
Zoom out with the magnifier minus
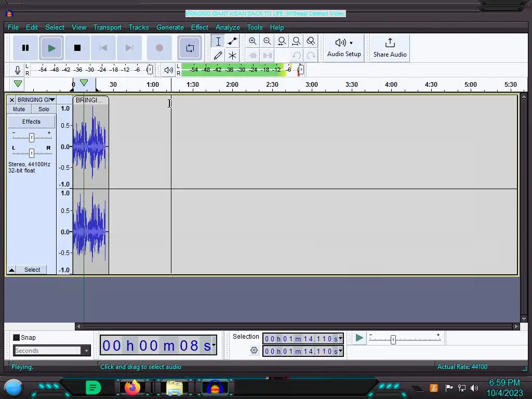267,42
